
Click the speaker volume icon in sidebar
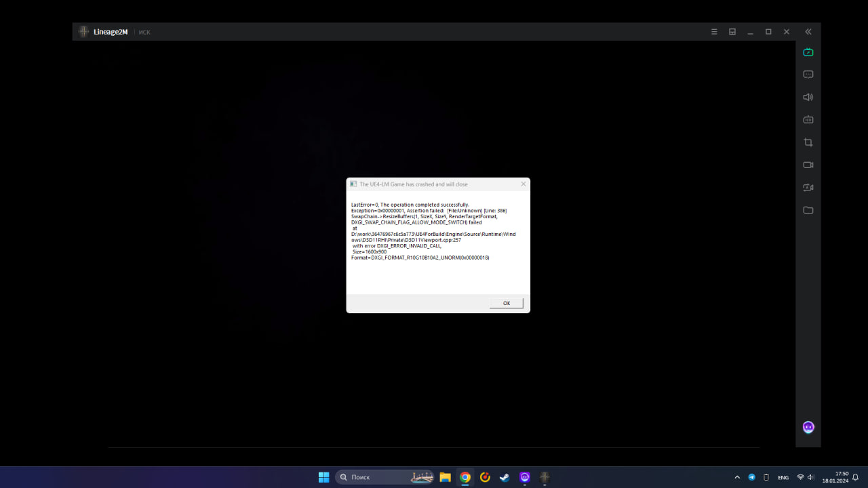coord(808,97)
